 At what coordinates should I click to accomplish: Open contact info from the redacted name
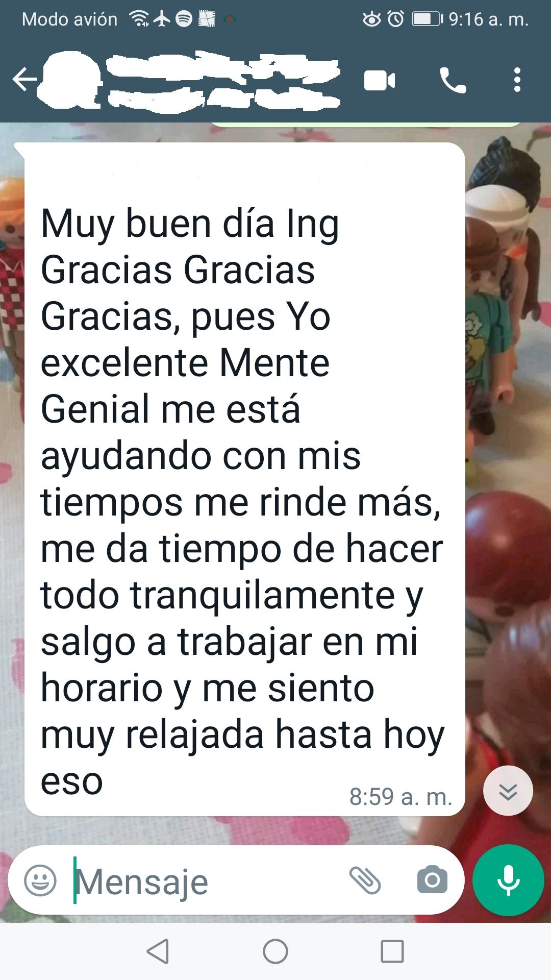[x=223, y=81]
